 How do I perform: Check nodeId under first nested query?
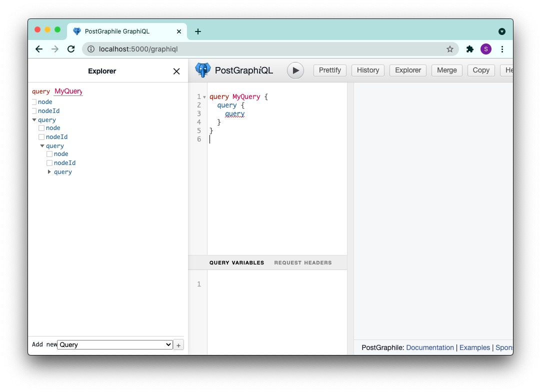tap(41, 137)
